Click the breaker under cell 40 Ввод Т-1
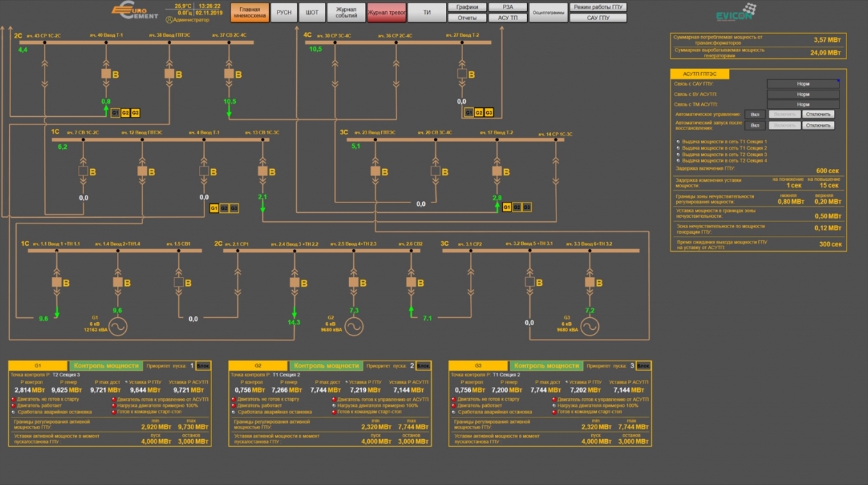 (106, 73)
